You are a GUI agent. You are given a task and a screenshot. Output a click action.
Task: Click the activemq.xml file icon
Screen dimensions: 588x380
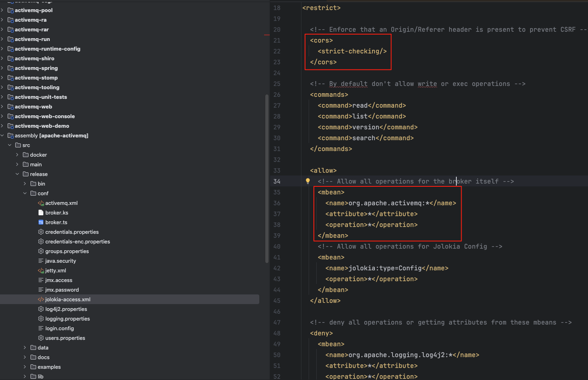click(41, 203)
